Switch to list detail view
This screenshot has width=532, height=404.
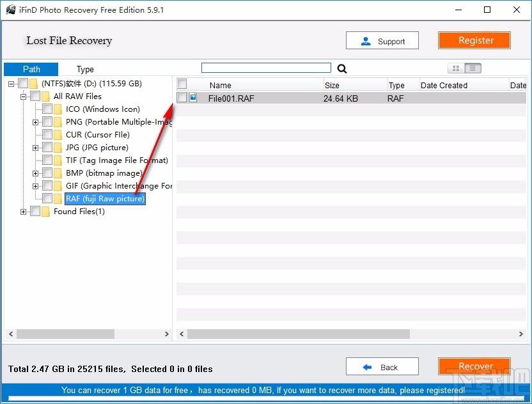coord(473,68)
